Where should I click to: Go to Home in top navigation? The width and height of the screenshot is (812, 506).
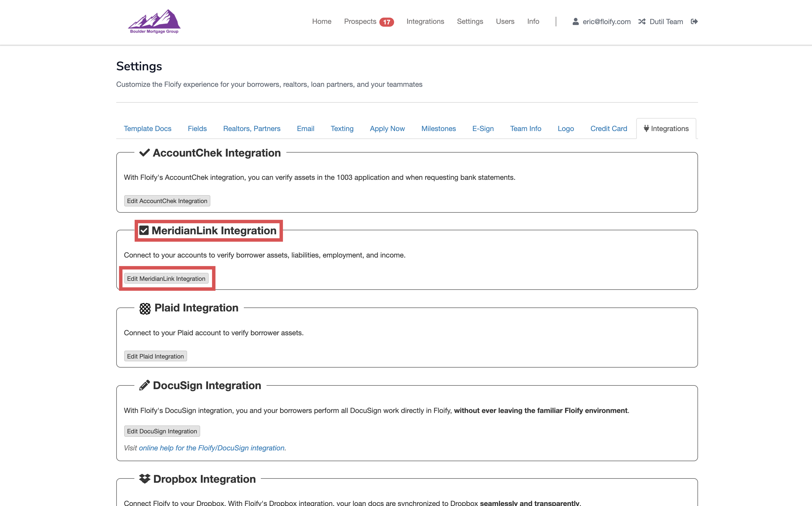pyautogui.click(x=322, y=22)
